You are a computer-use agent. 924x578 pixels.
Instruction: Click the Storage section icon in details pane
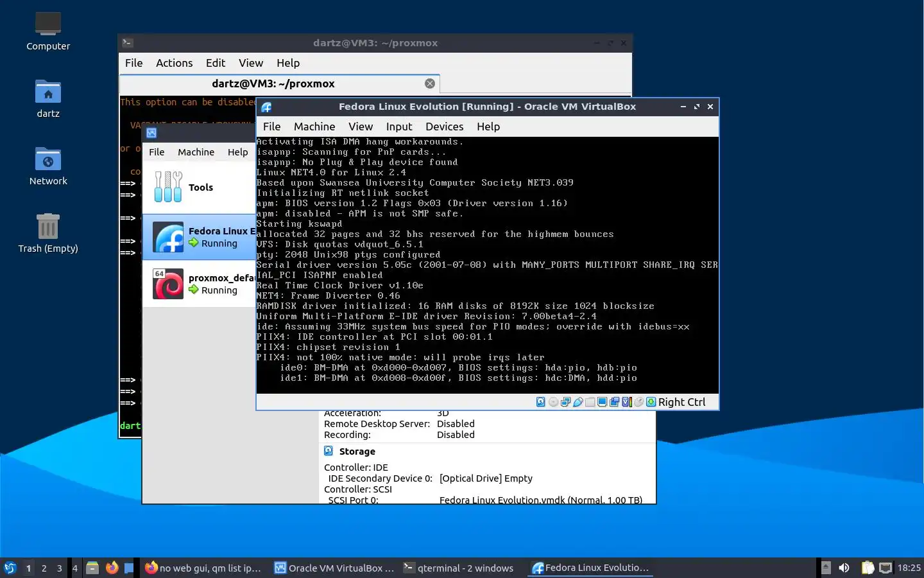[329, 451]
